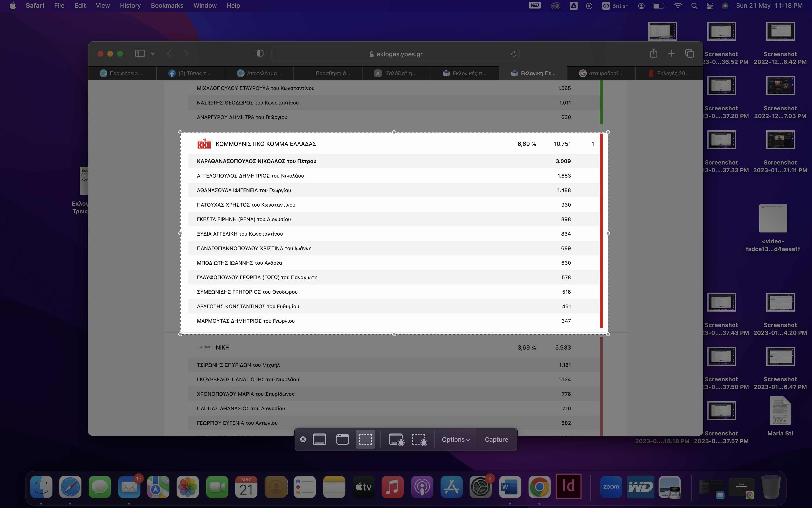The height and width of the screenshot is (508, 812).
Task: Click ΤΣΙΡΩΝΗΣ ΣΠΥΡΙΔΩΝ candidate row
Action: click(x=394, y=365)
